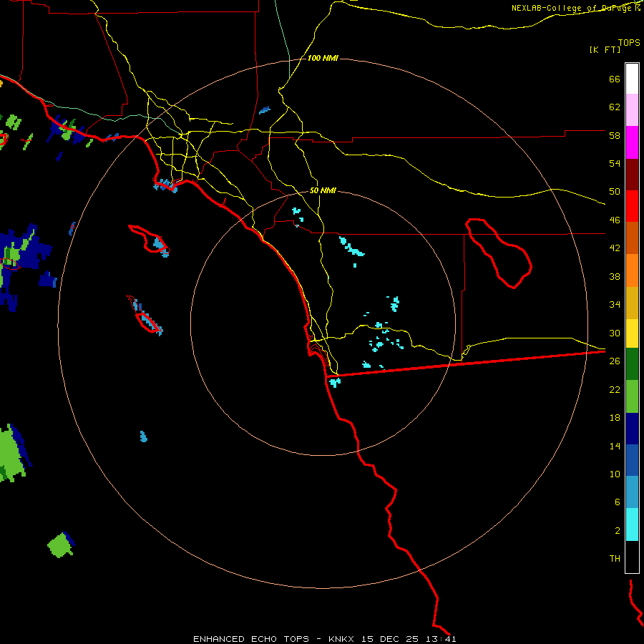Click the 42 legend value

click(615, 248)
